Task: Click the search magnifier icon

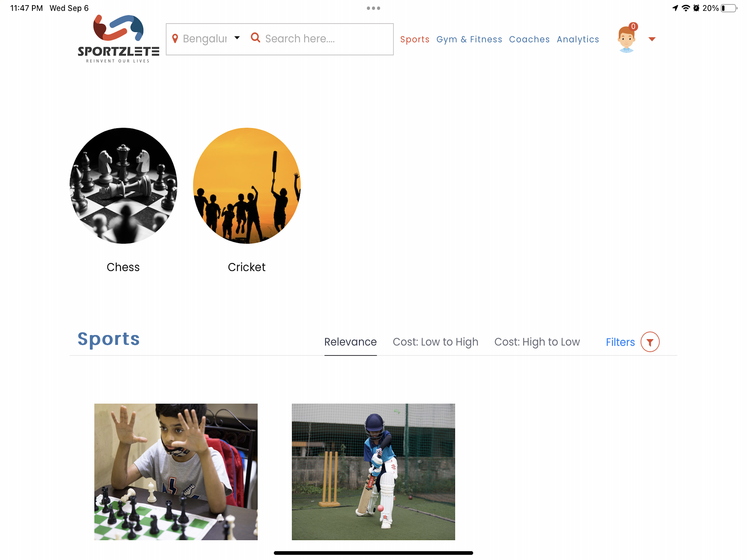Action: [x=256, y=37]
